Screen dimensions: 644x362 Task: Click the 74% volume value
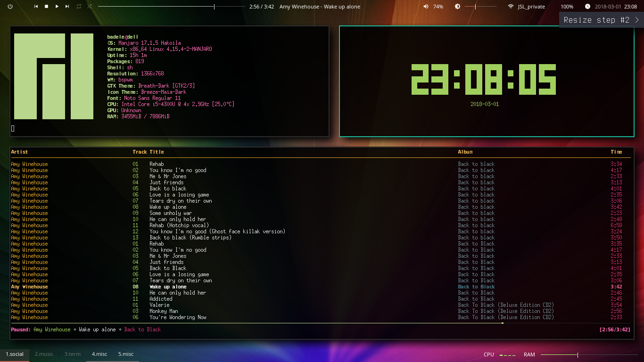pos(438,7)
